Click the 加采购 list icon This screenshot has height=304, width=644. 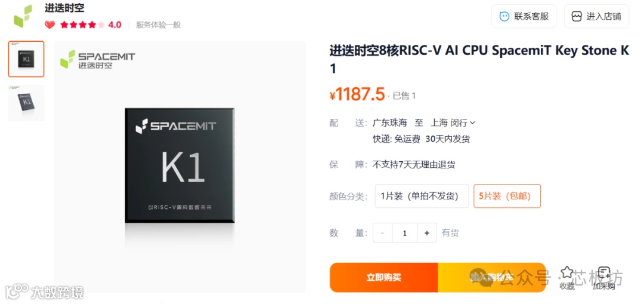coord(603,273)
